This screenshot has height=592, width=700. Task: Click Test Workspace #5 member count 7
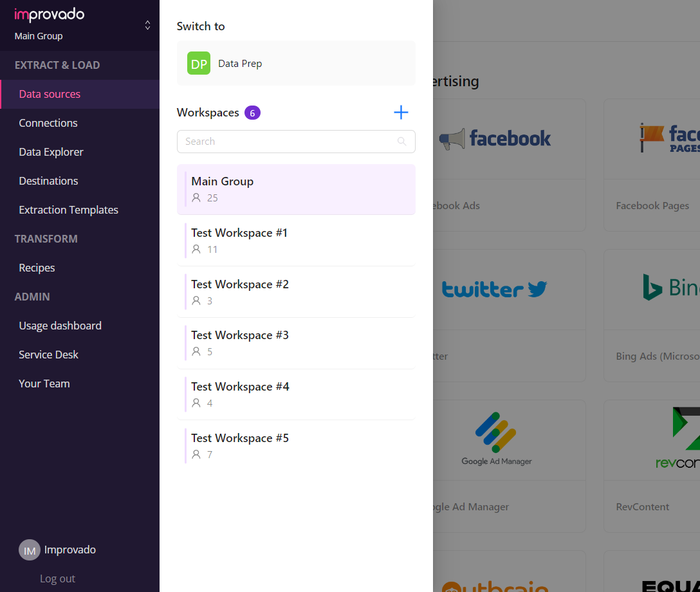tap(210, 455)
